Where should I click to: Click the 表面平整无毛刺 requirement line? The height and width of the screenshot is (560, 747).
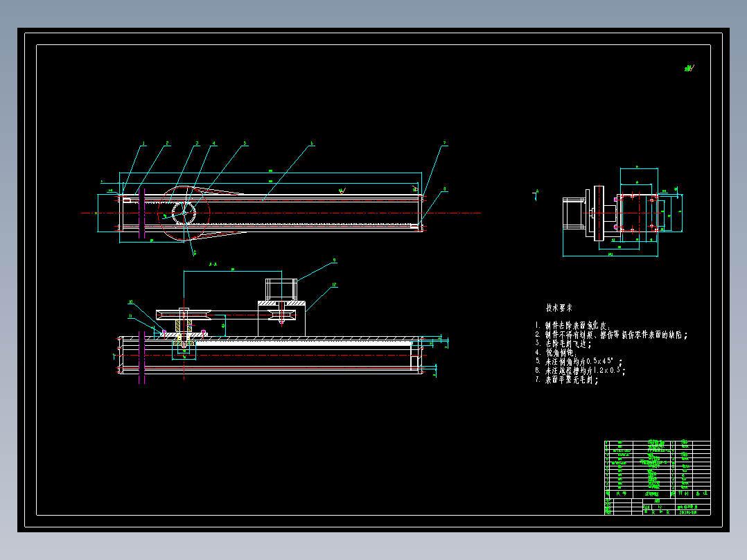click(x=566, y=379)
